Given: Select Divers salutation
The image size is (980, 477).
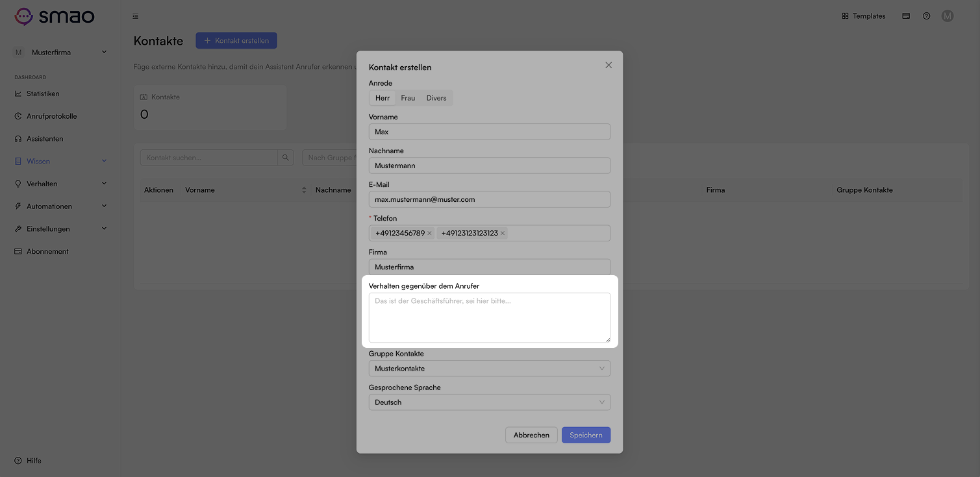Looking at the screenshot, I should tap(436, 98).
